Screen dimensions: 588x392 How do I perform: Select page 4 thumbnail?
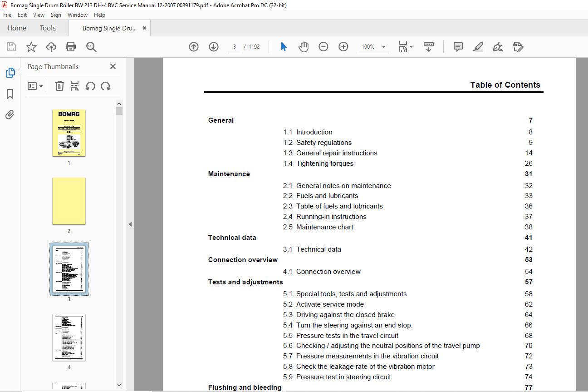[69, 337]
